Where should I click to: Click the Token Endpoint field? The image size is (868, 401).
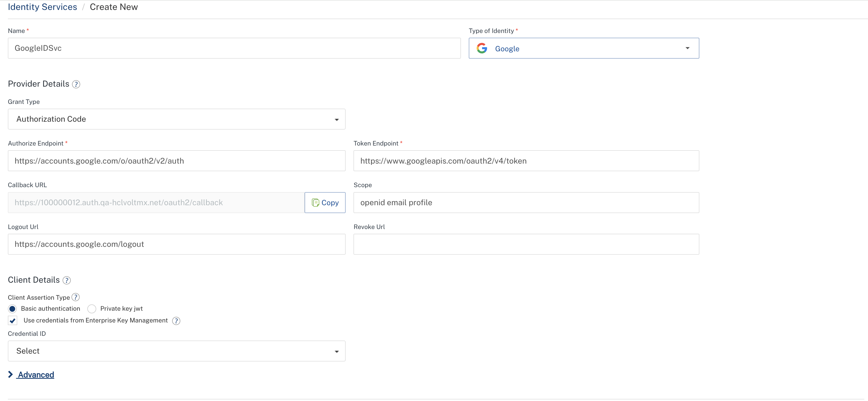[x=526, y=161]
